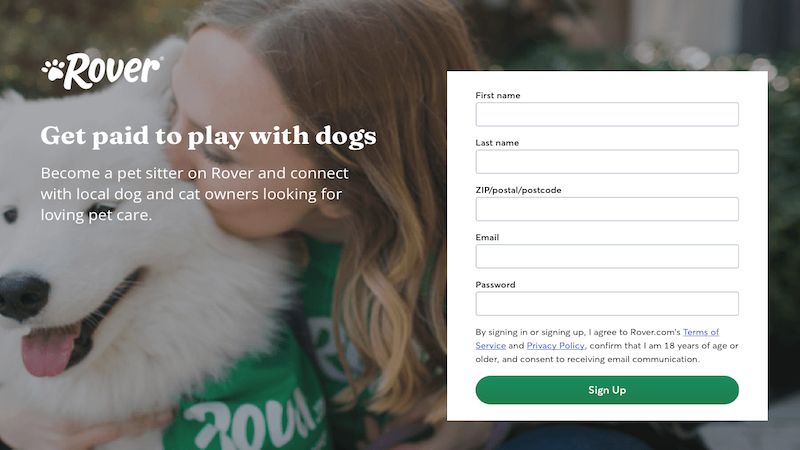Viewport: 800px width, 450px height.
Task: Focus the Last name input field
Action: coord(607,162)
